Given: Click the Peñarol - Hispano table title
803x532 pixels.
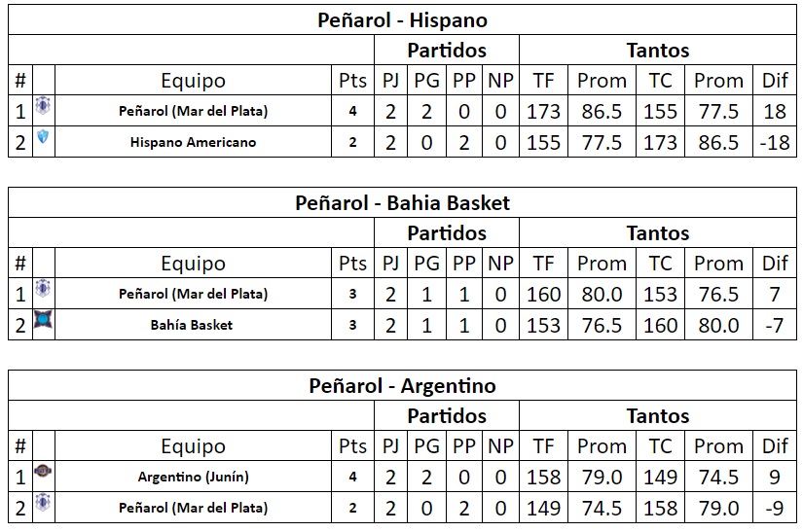Looking at the screenshot, I should [403, 20].
